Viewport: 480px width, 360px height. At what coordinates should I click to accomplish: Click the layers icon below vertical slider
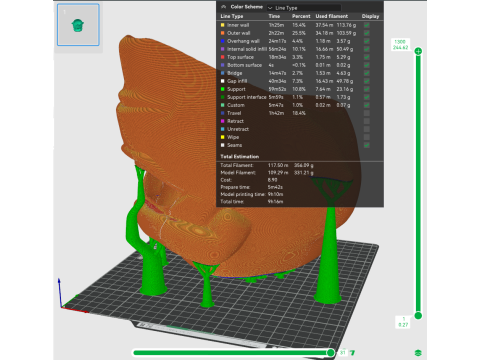[418, 353]
